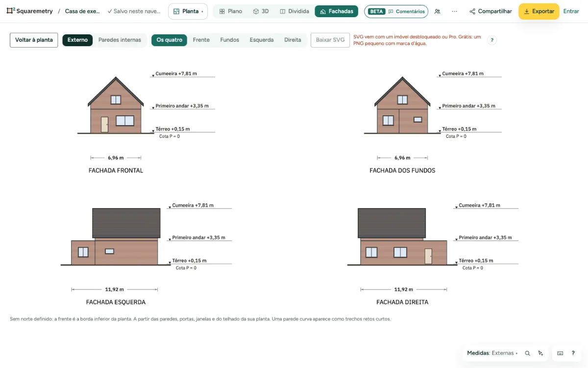Select the Fachadas view tab

click(336, 11)
